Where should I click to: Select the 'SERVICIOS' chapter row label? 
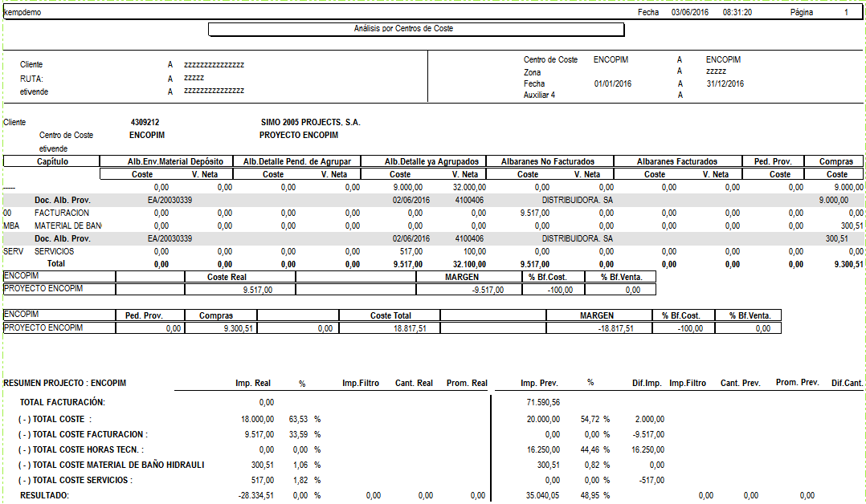click(x=54, y=251)
